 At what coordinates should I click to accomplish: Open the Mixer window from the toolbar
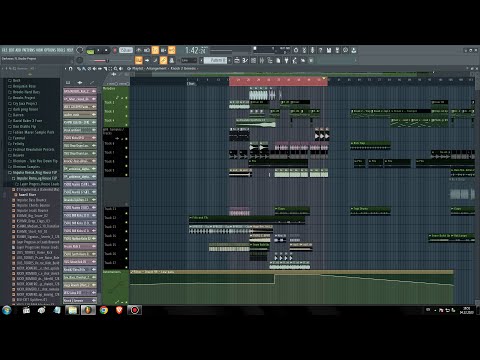[x=262, y=60]
